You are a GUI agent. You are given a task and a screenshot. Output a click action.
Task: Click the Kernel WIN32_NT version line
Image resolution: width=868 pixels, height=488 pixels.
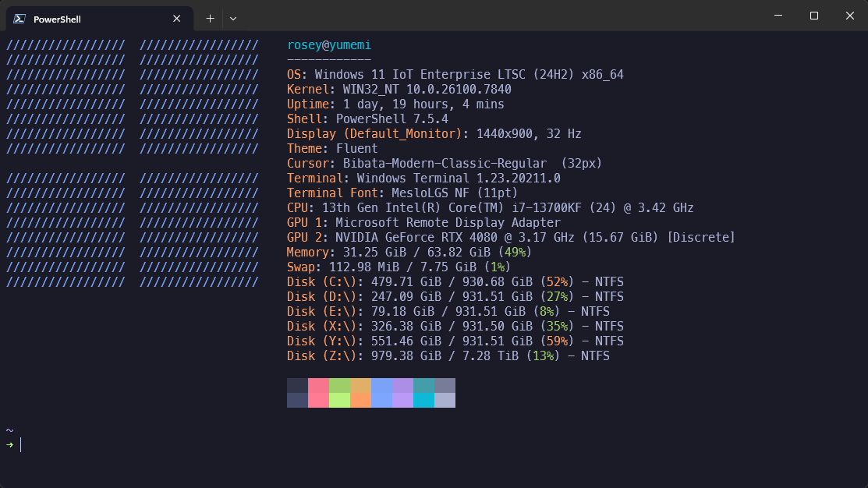[399, 90]
